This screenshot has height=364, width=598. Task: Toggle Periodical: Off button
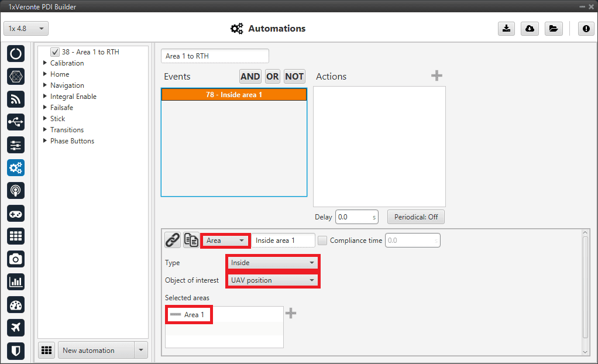(415, 217)
